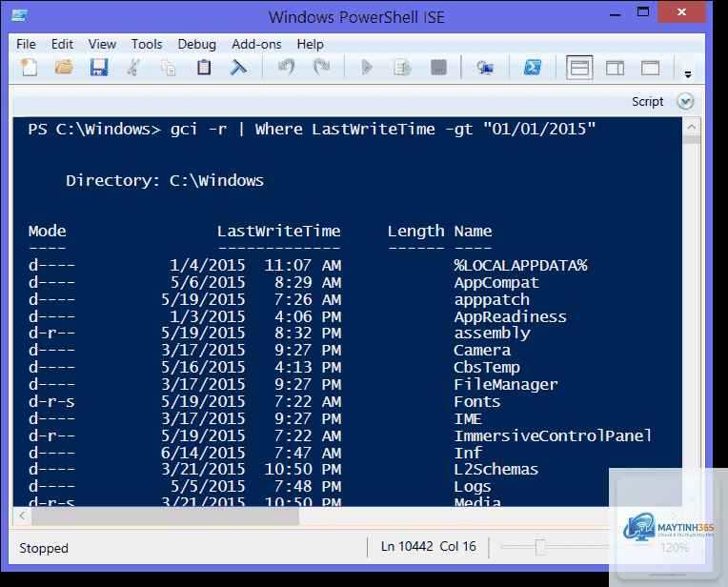Screen dimensions: 728x587
Task: Click the PowerShell ISE title bar app icon
Action: 19,15
